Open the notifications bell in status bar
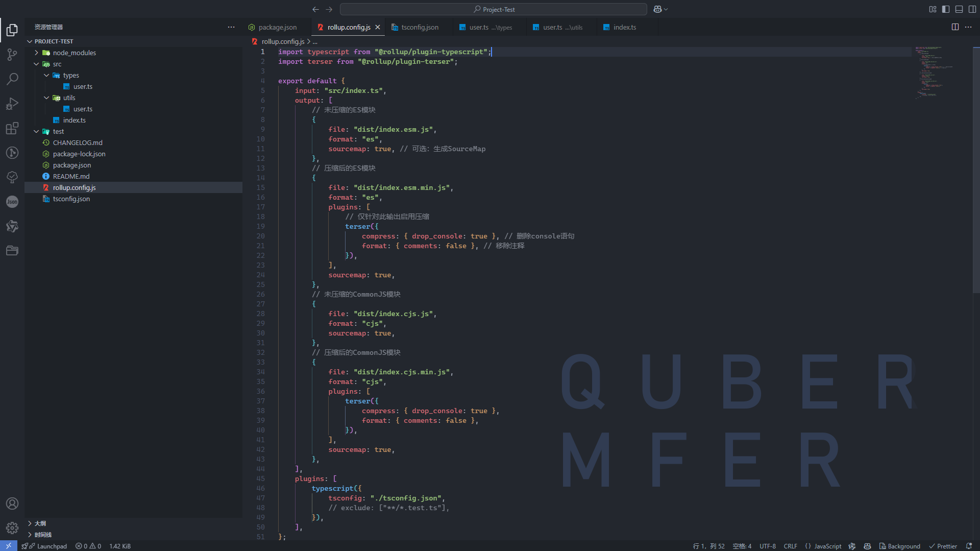 (969, 546)
